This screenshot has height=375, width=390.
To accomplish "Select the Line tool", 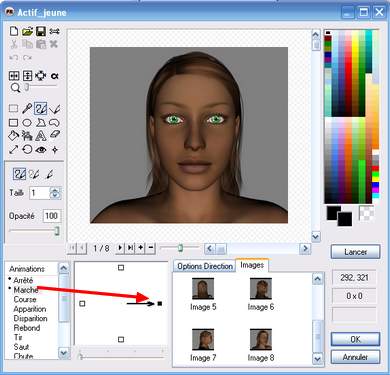I will click(55, 109).
